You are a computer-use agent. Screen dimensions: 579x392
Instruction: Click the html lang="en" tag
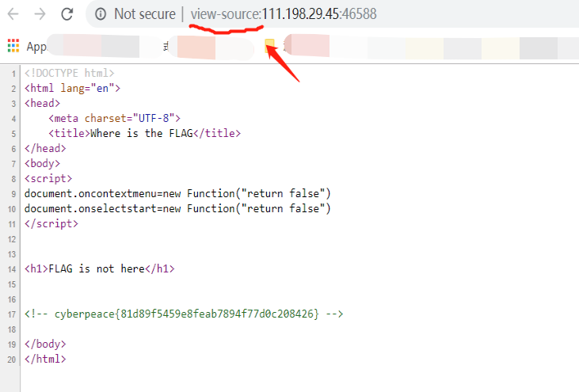[72, 88]
